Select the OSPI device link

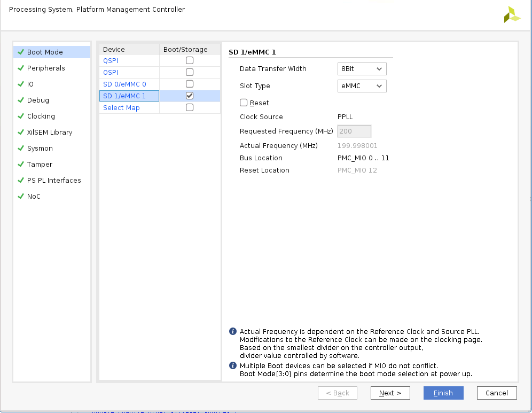[111, 72]
